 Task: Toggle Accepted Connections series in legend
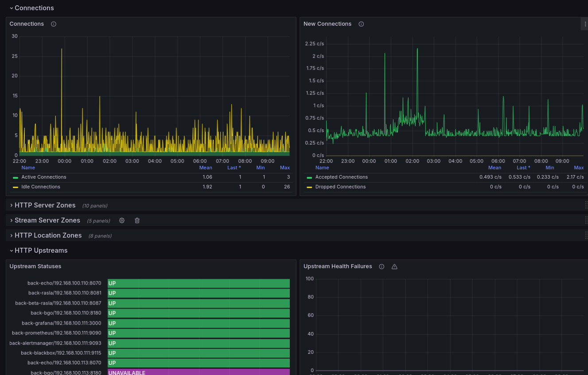341,177
